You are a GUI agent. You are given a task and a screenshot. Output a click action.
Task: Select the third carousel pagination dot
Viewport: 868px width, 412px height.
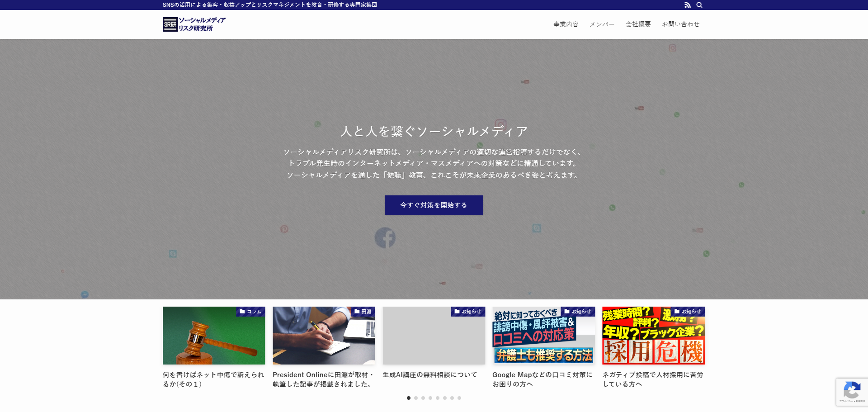tap(423, 398)
